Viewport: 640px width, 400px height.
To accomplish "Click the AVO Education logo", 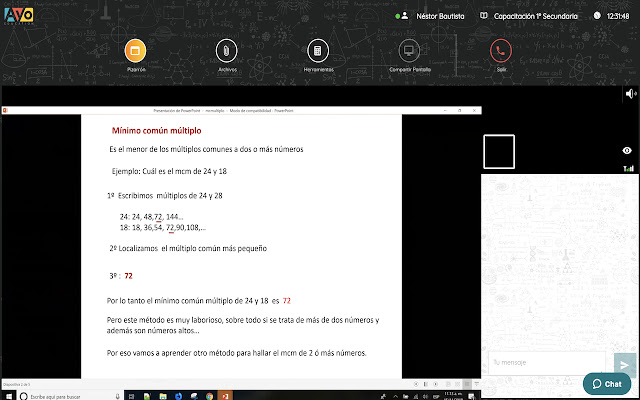I will click(18, 16).
